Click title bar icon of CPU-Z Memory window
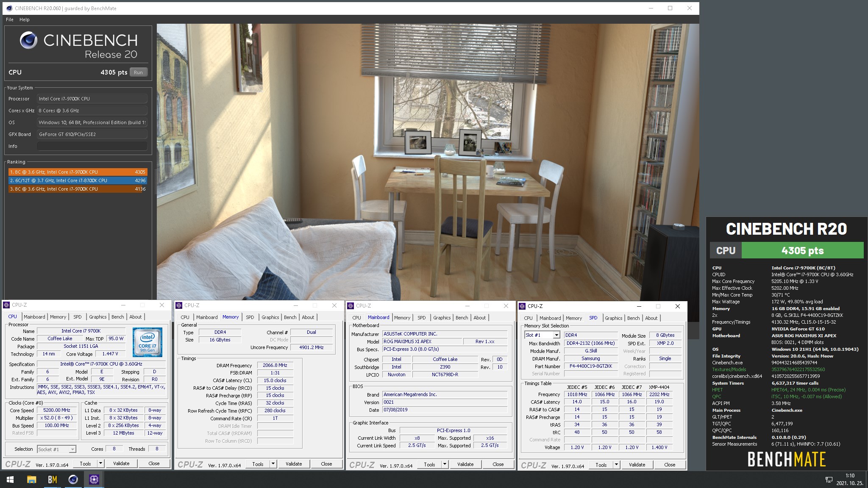 pos(179,305)
